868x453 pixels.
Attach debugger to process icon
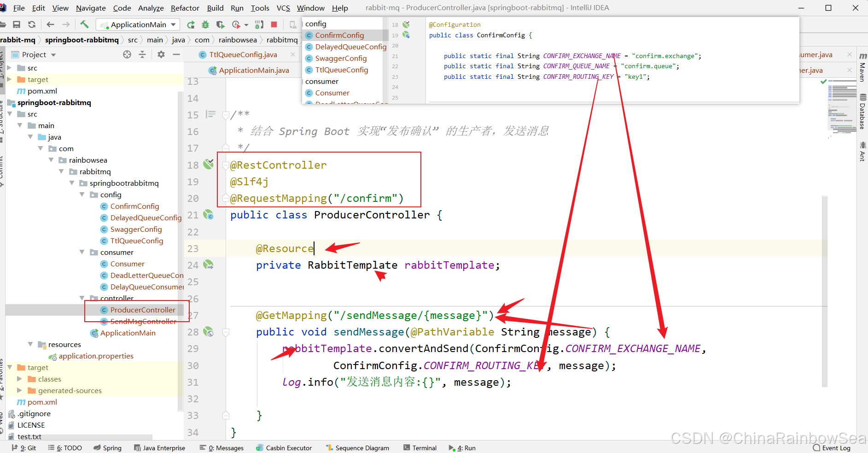click(259, 24)
